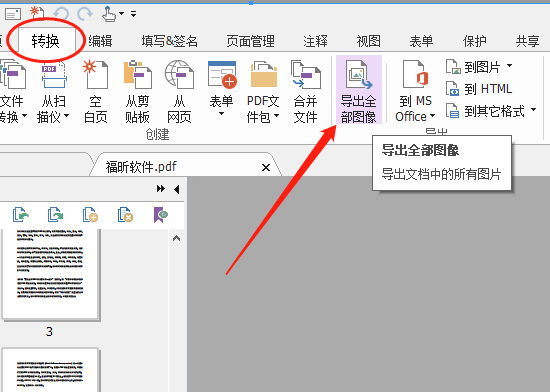
Task: Click the touch mode hand icon
Action: tap(109, 14)
